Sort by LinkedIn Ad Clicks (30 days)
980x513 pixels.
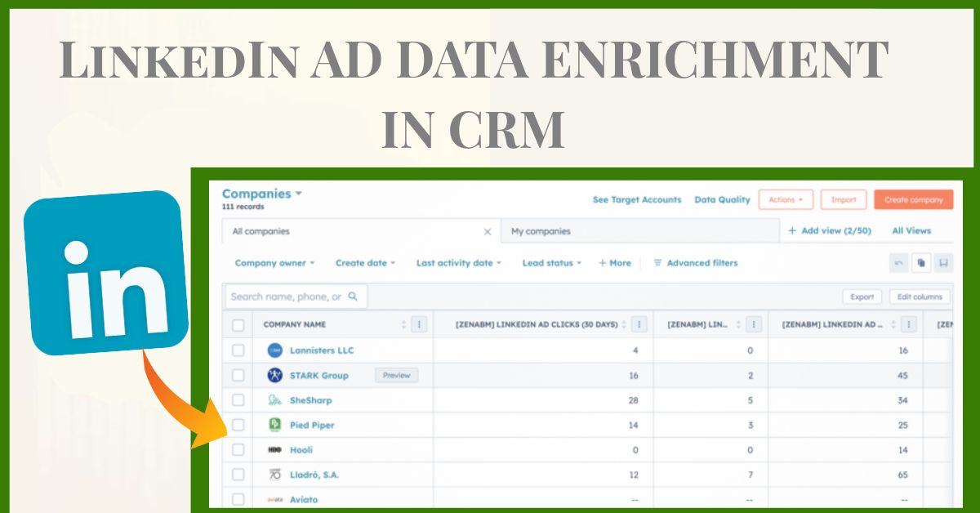click(624, 325)
